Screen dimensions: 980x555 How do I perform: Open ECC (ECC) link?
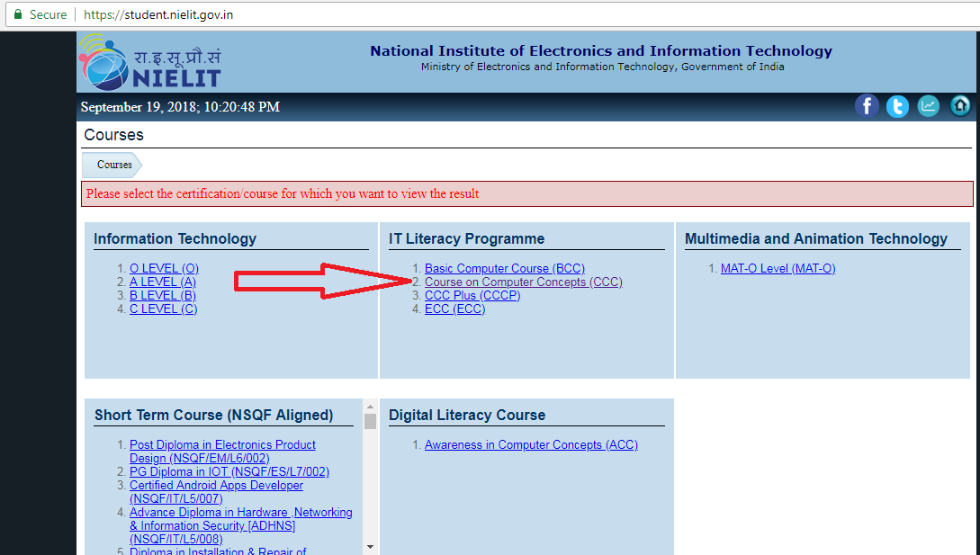(454, 309)
